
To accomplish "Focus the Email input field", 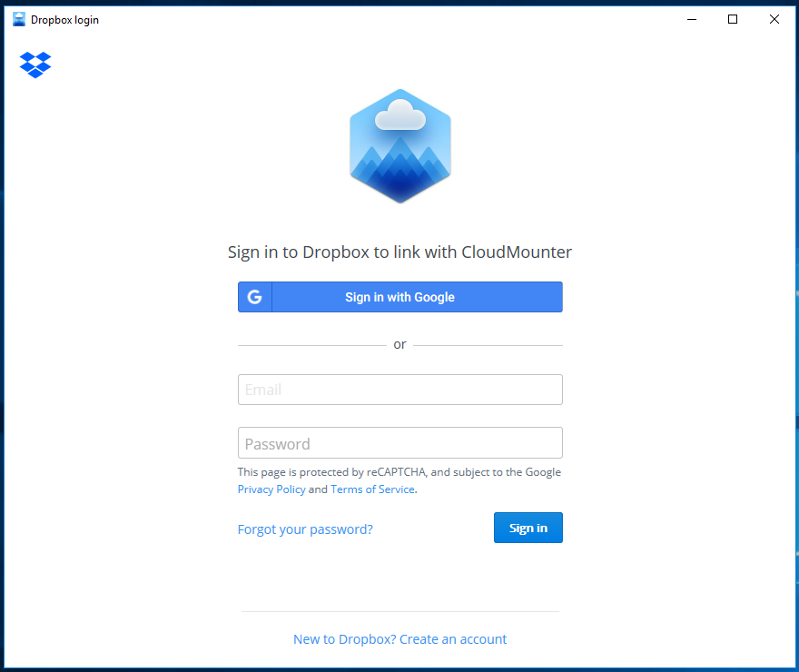I will (400, 390).
